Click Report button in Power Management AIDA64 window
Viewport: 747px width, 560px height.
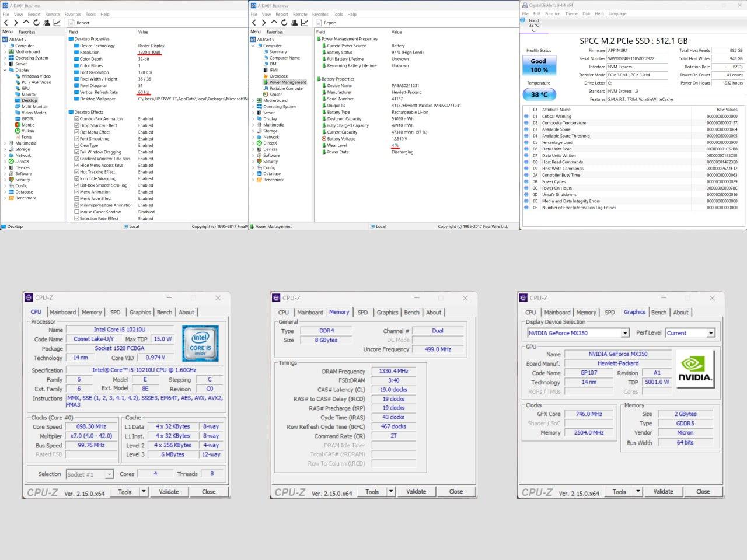click(327, 23)
